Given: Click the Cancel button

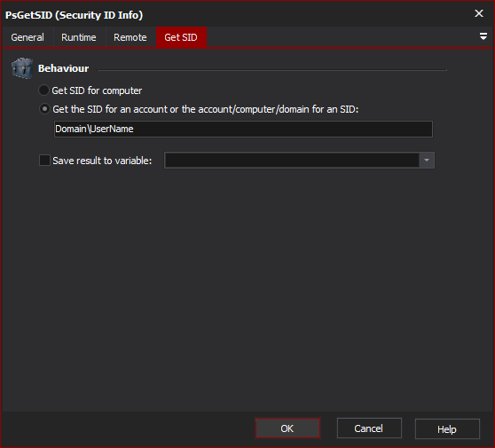Looking at the screenshot, I should point(369,428).
